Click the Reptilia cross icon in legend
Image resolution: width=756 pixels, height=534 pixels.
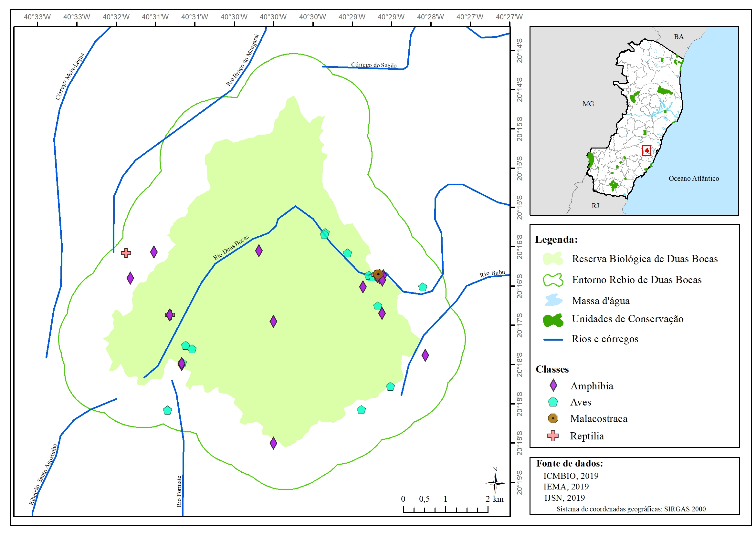click(553, 436)
